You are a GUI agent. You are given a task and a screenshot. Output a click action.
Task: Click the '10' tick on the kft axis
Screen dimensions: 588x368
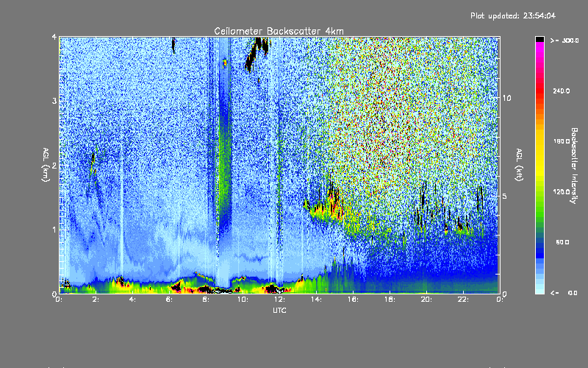pos(506,98)
